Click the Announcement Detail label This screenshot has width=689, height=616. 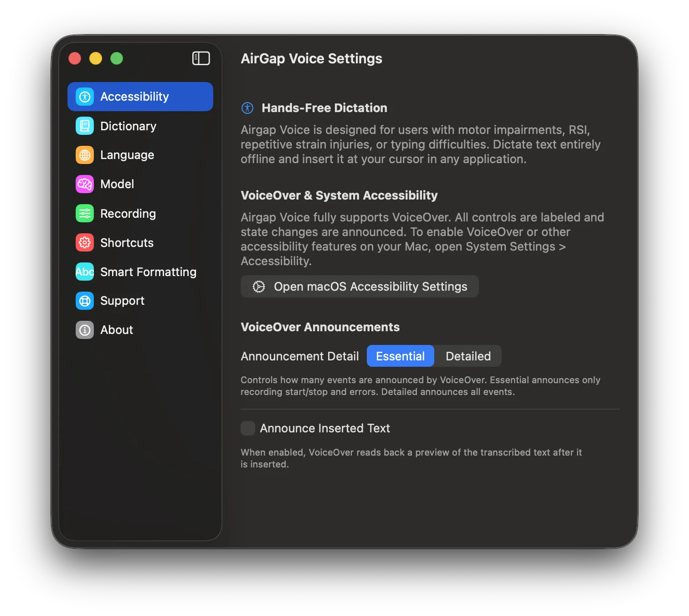coord(300,356)
